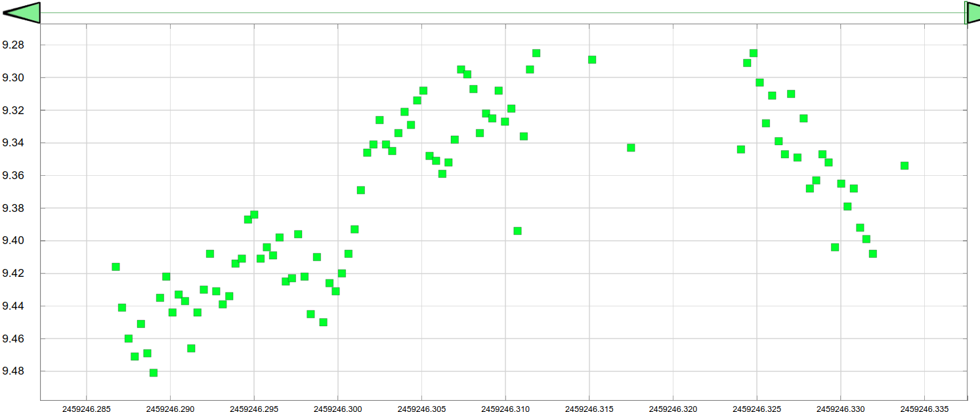Click the left green triangle range handle
Viewport: 980px width, 412px height.
coord(24,12)
